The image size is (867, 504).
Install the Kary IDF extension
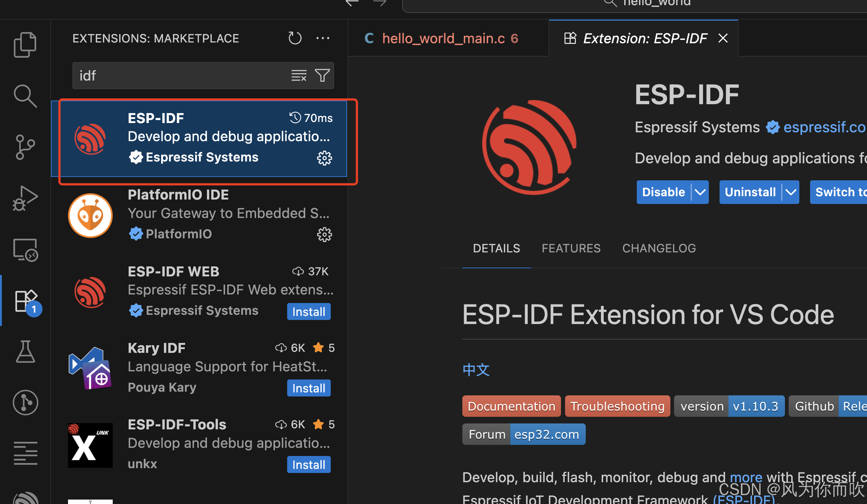click(x=309, y=388)
